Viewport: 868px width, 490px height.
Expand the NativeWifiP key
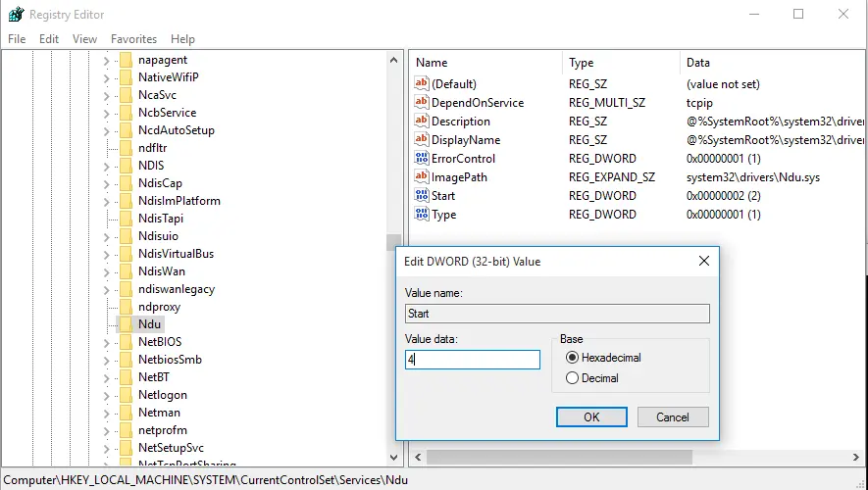point(106,78)
